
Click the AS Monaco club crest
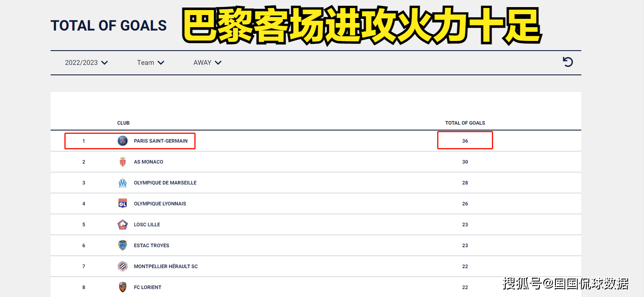122,162
